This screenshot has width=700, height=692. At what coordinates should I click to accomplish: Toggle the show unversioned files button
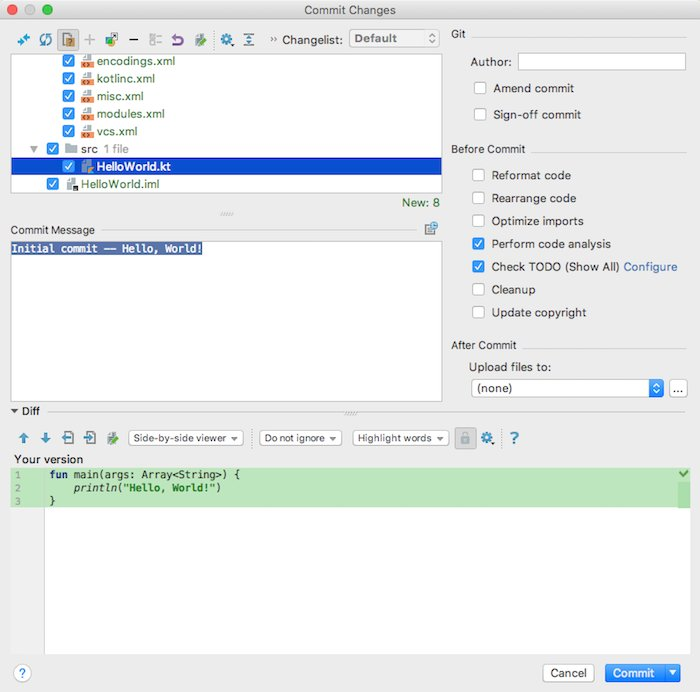(68, 40)
